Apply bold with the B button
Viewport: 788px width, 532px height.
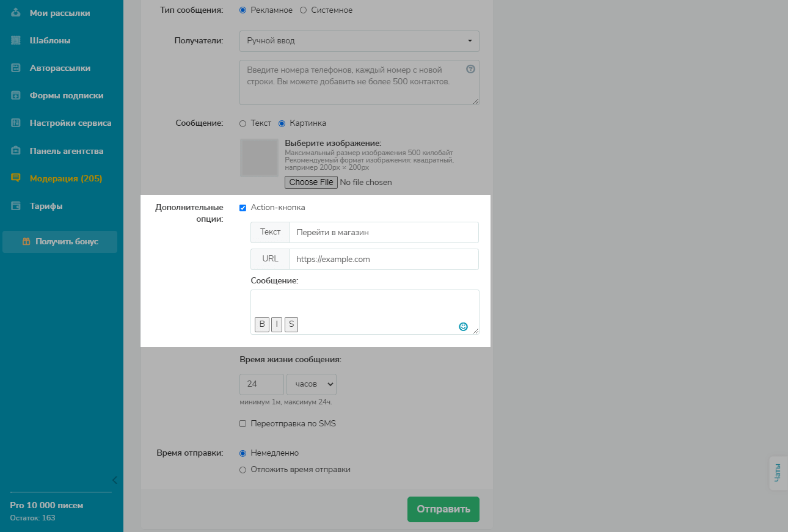click(x=262, y=324)
